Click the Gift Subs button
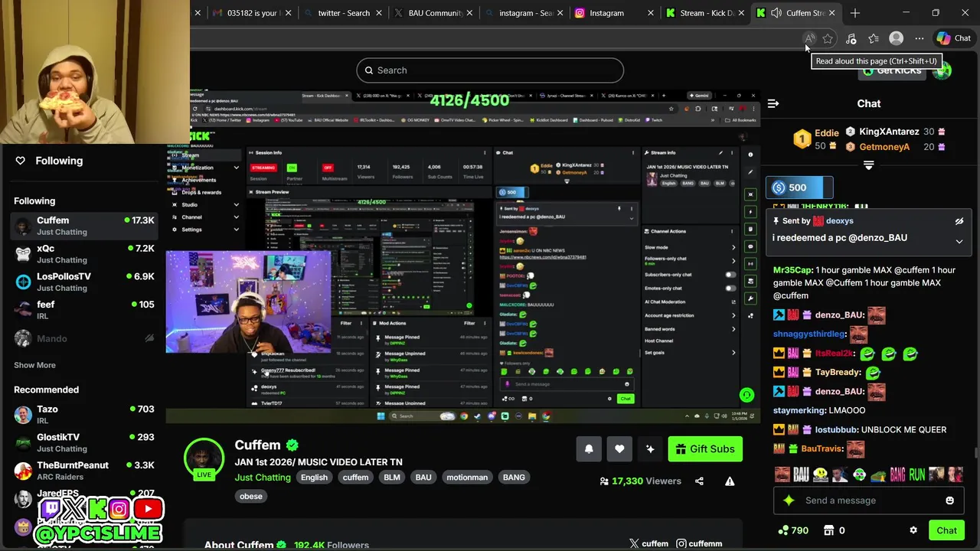 click(705, 449)
